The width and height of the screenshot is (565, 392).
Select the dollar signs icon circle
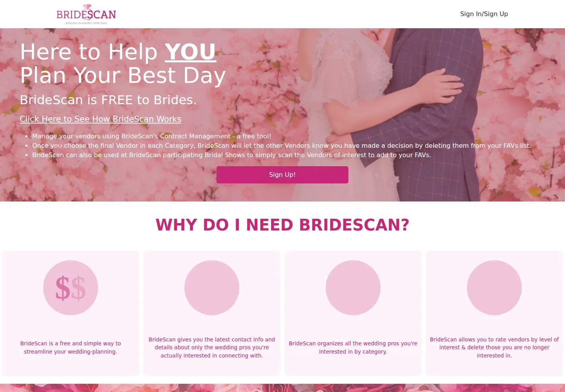[71, 288]
